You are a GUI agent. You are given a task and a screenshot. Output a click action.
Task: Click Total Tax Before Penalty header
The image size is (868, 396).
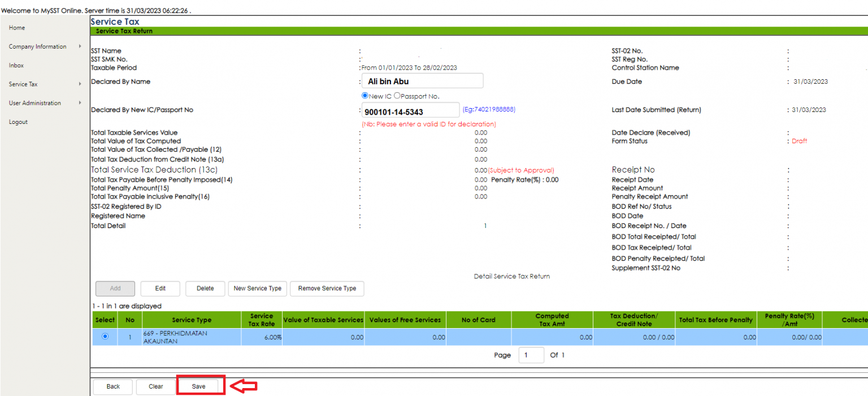coord(716,320)
